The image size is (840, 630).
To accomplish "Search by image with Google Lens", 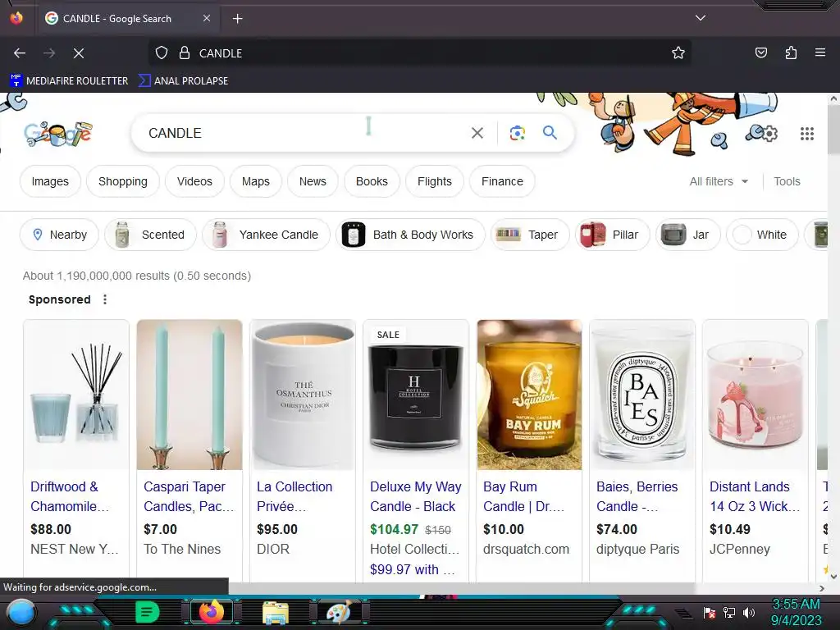I will coord(517,133).
